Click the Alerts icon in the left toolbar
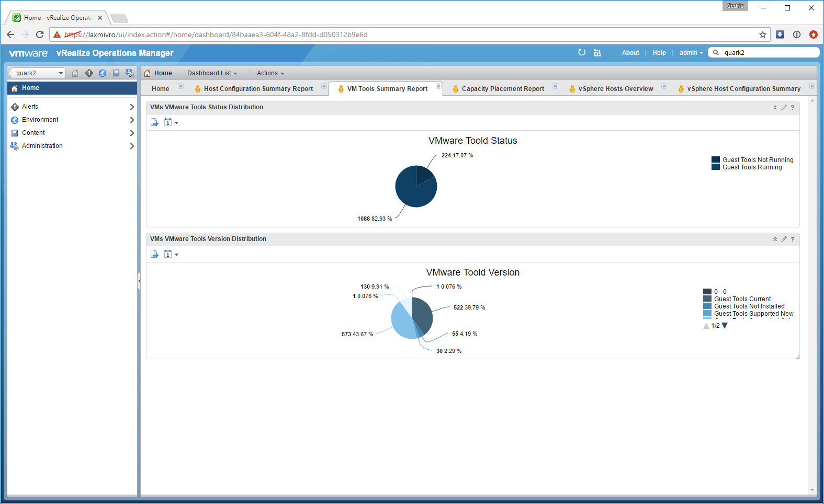The width and height of the screenshot is (824, 504). tap(89, 73)
